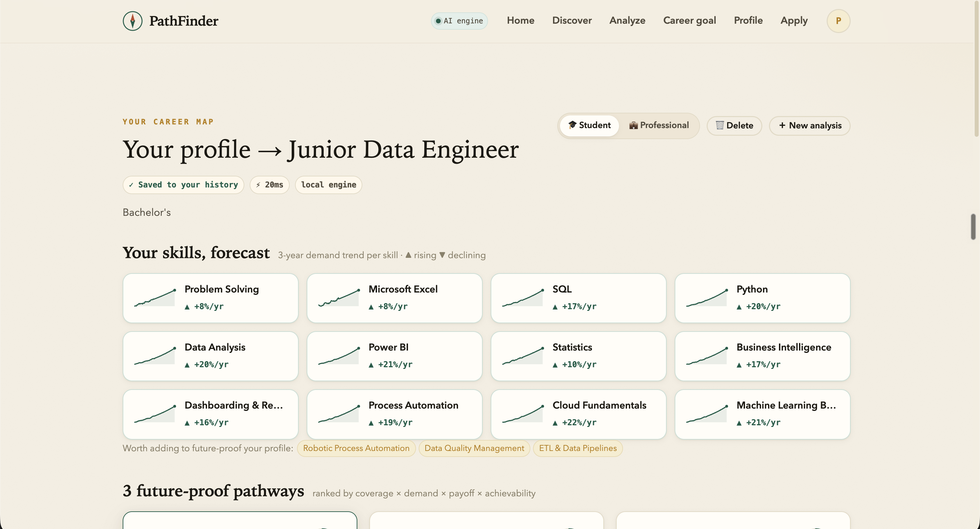Click the Cloud Fundamentals trend sparkline
The image size is (980, 529).
point(523,414)
